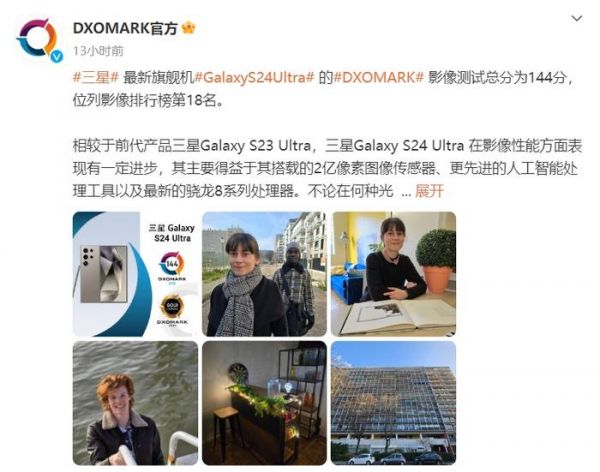Click the blue verified badge on avatar

pyautogui.click(x=57, y=56)
